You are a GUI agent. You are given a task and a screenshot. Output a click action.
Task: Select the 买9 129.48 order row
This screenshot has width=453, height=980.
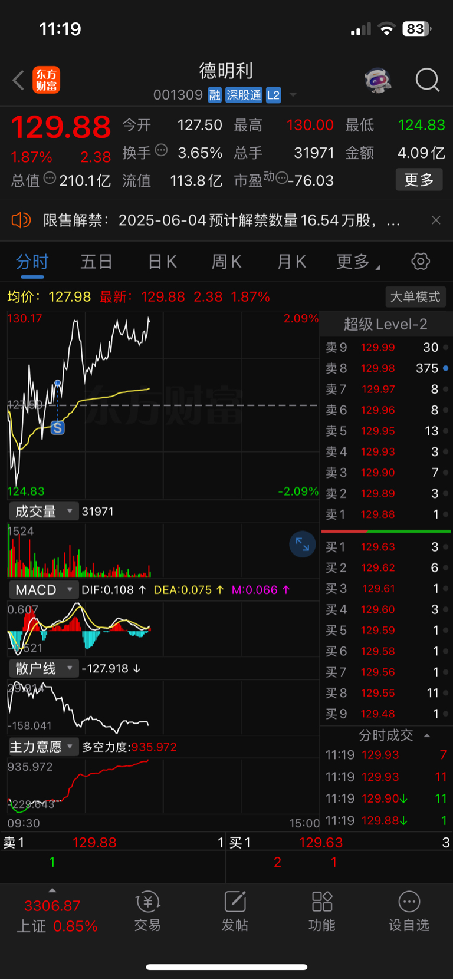386,714
